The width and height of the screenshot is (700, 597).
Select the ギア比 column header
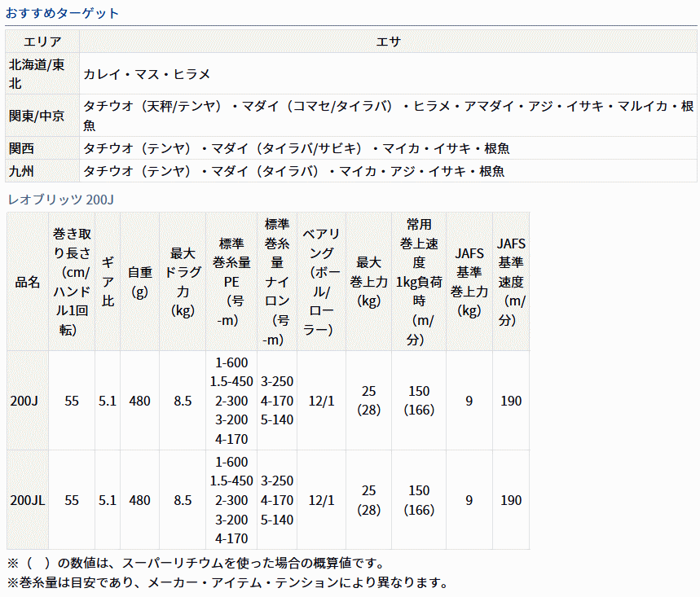point(108,282)
